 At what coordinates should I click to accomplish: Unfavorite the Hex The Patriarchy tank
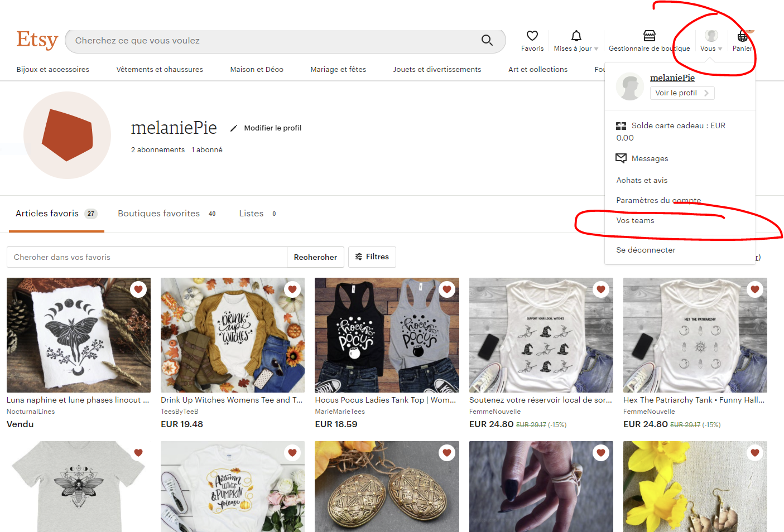[754, 289]
